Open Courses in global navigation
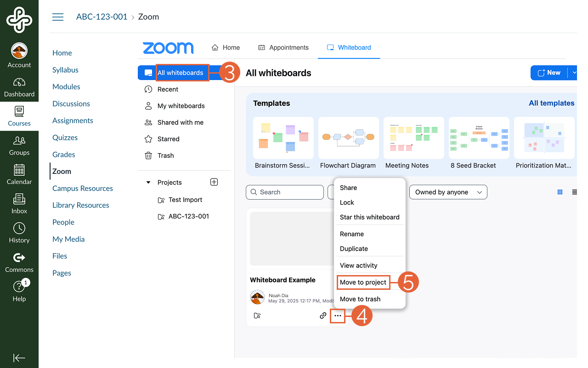Screen dimensions: 588x368 (19, 116)
